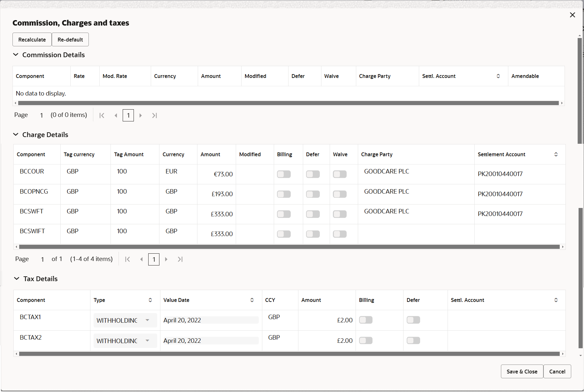Sort the Type column in Tax Details
The width and height of the screenshot is (584, 392).
(150, 300)
